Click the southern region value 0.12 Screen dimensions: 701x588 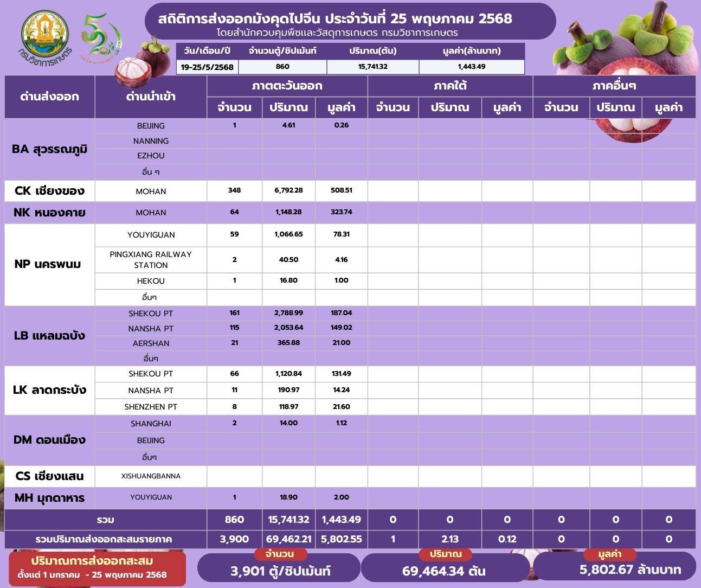(507, 539)
